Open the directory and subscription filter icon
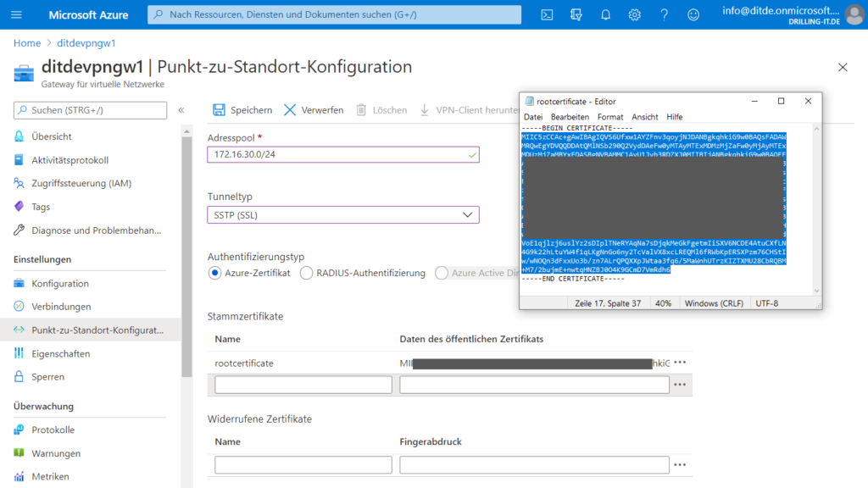 [x=576, y=15]
